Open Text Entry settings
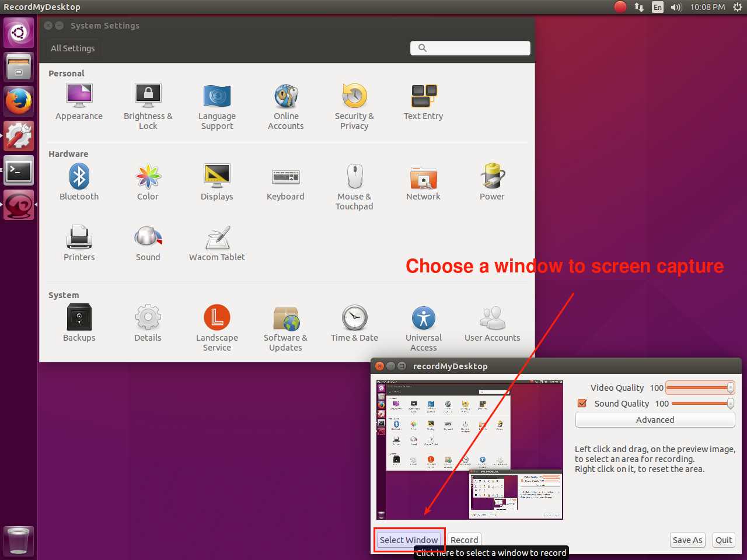 423,102
